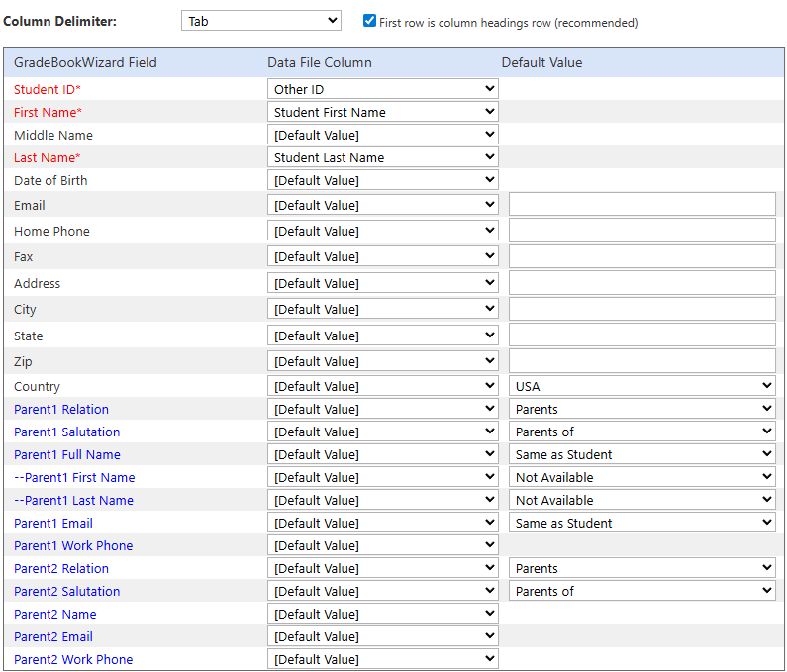Open City data file column dropdown
787x672 pixels.
(382, 309)
